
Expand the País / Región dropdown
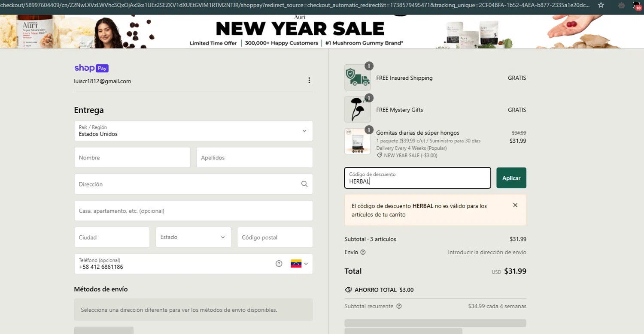coord(193,131)
